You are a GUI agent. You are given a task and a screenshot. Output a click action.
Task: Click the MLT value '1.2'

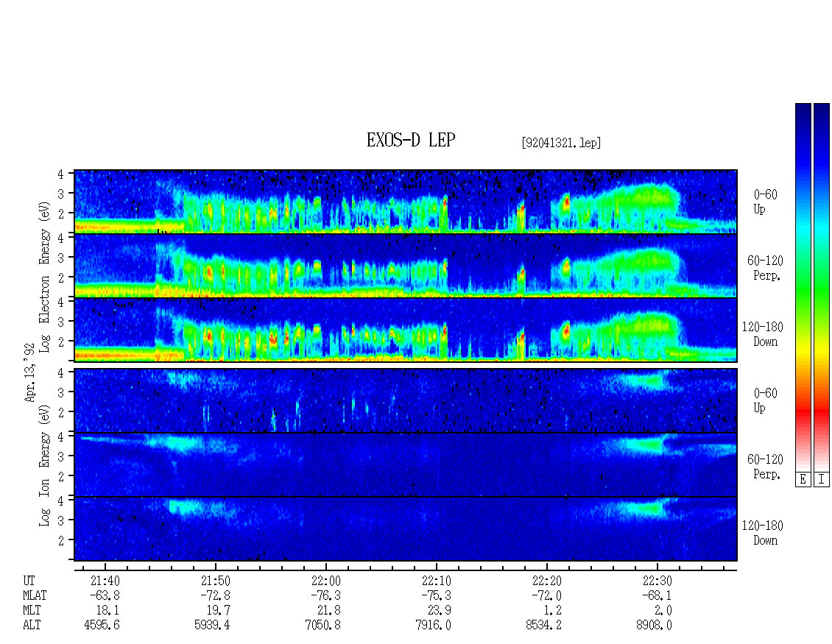553,611
